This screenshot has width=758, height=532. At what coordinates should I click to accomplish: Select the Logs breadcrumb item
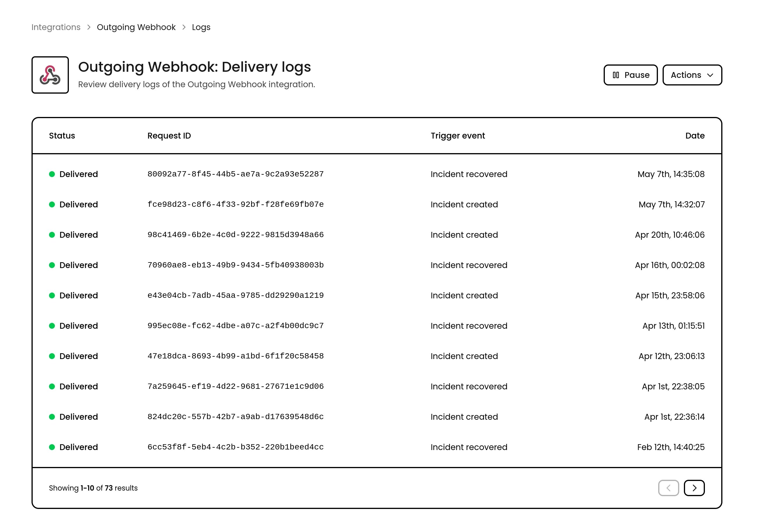point(201,27)
